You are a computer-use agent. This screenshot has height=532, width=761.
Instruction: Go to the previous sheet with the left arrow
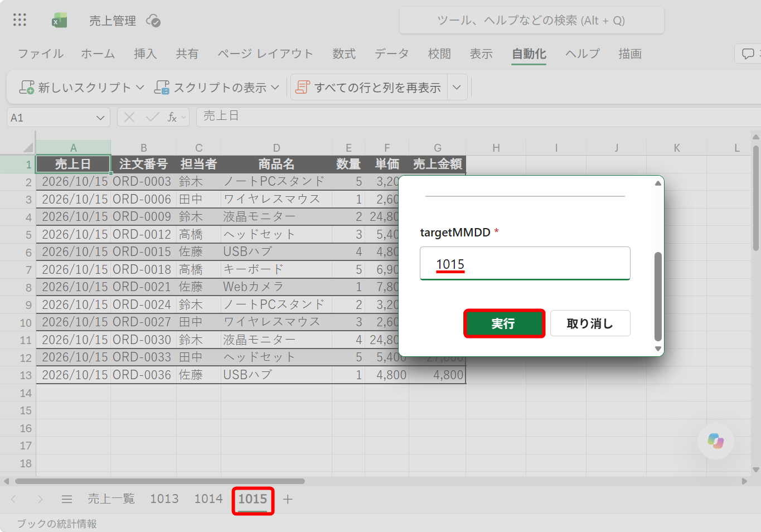click(x=14, y=499)
